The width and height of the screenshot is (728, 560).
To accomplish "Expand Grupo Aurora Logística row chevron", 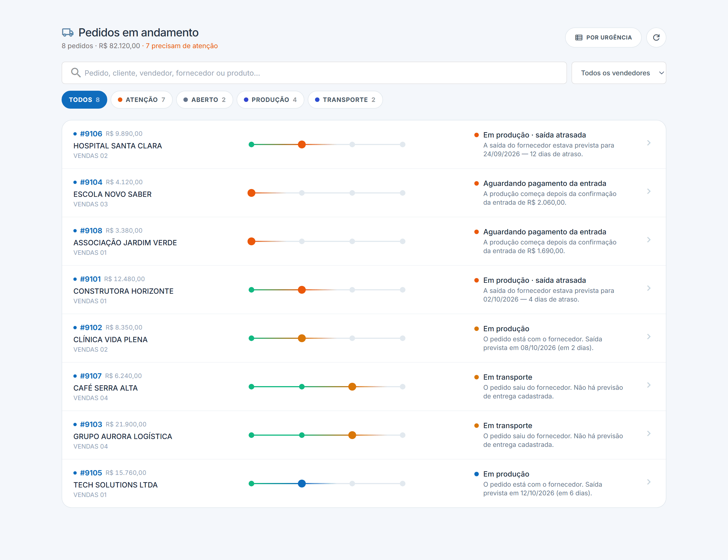I will [649, 433].
